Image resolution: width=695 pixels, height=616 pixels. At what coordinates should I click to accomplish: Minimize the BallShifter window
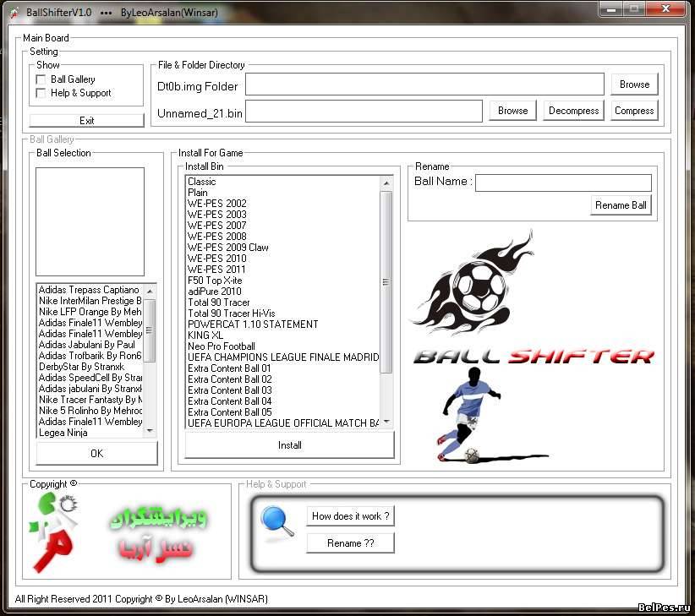pyautogui.click(x=611, y=8)
